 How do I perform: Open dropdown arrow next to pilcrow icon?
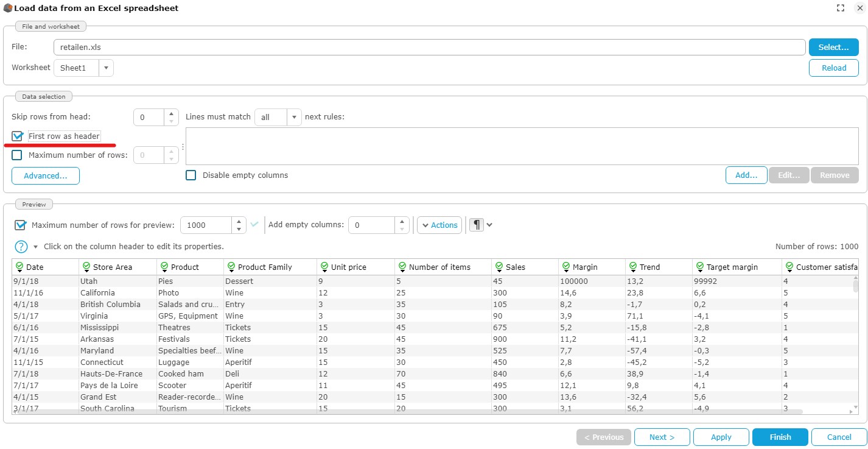(489, 225)
